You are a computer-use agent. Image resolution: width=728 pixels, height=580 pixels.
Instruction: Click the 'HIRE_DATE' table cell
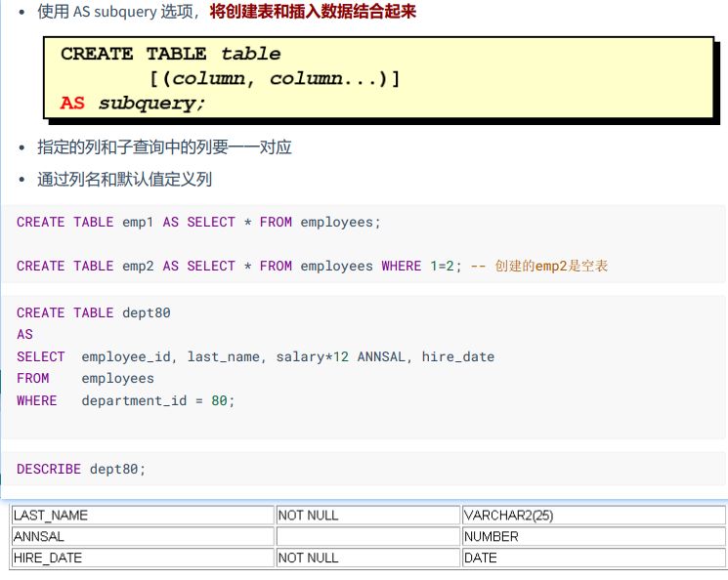(x=143, y=558)
